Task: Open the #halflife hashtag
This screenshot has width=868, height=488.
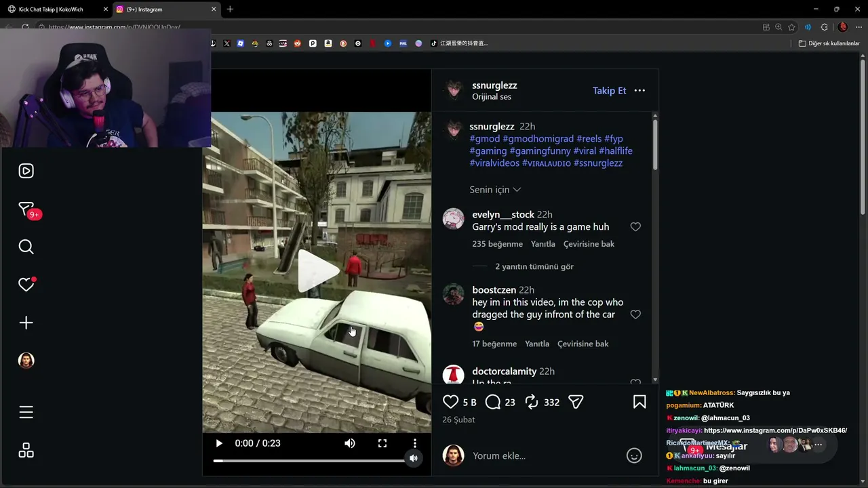Action: (x=616, y=150)
